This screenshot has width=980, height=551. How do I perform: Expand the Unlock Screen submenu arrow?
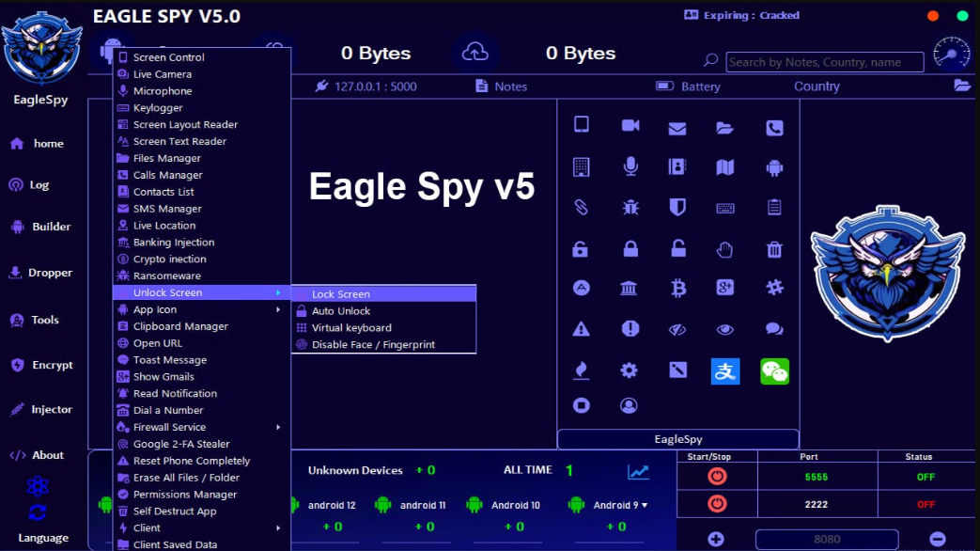[278, 292]
